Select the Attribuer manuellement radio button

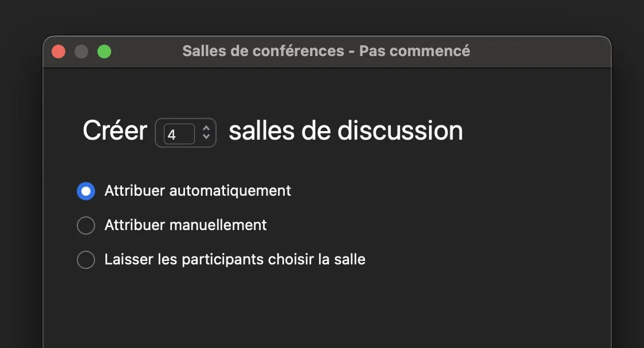click(x=86, y=226)
